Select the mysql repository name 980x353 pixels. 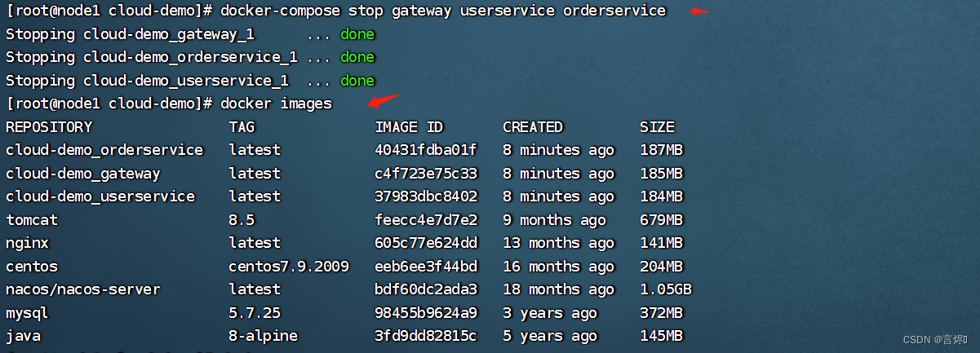28,313
